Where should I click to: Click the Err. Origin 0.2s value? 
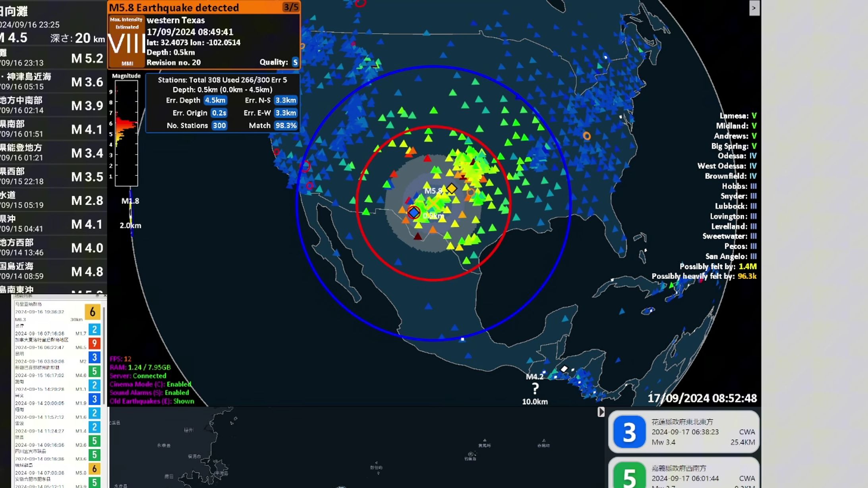pyautogui.click(x=219, y=113)
